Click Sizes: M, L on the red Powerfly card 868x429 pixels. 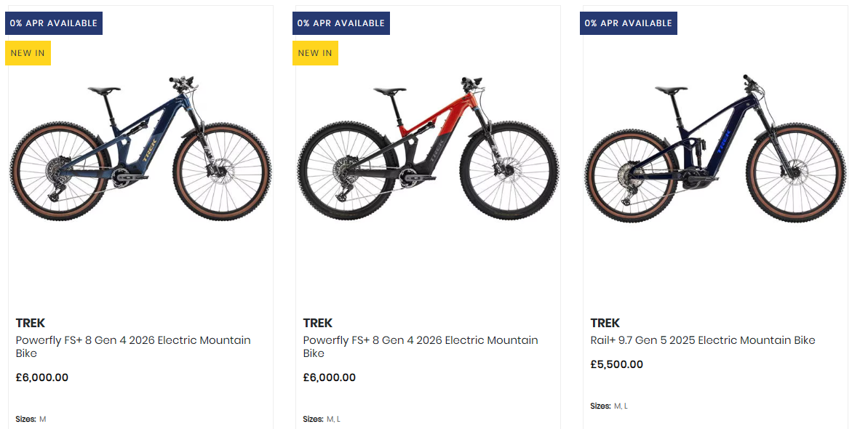tap(322, 419)
